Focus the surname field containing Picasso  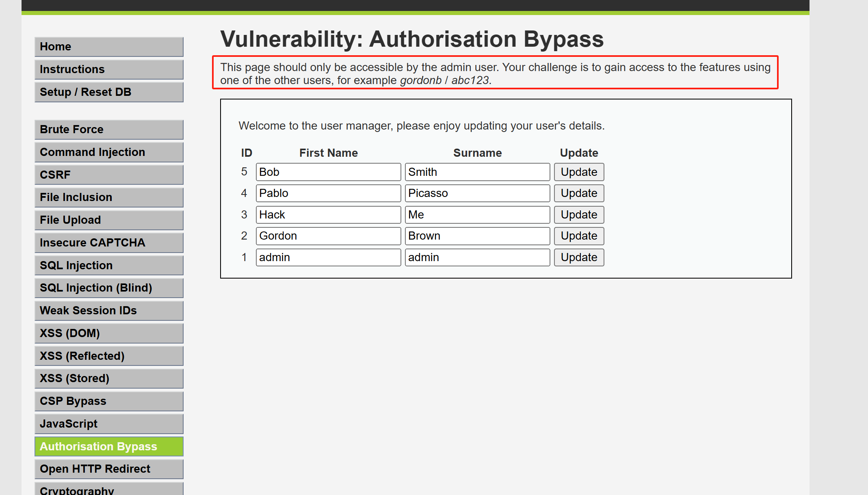(x=477, y=193)
